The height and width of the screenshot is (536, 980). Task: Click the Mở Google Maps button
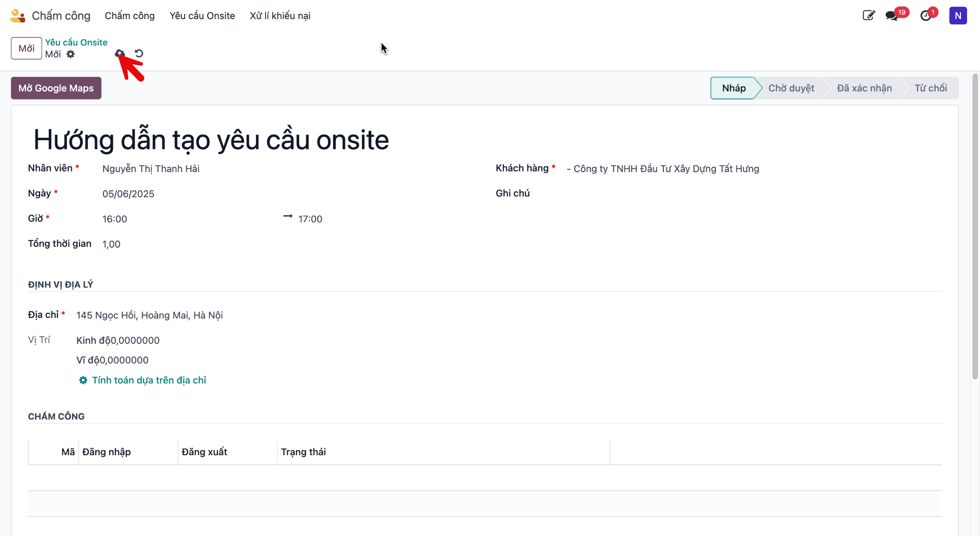tap(56, 88)
